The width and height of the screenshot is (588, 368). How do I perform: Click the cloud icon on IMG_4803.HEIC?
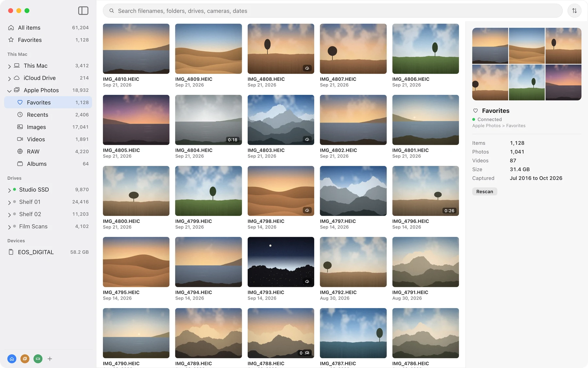point(307,139)
